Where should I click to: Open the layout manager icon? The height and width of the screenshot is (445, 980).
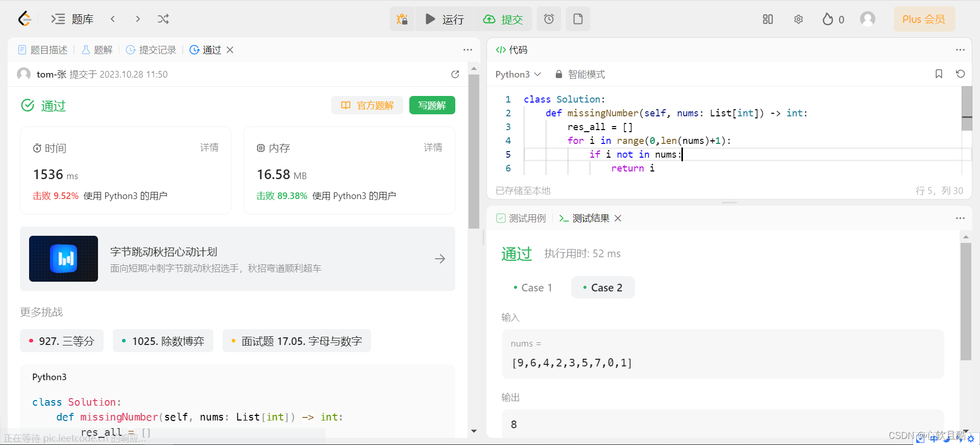pyautogui.click(x=768, y=19)
